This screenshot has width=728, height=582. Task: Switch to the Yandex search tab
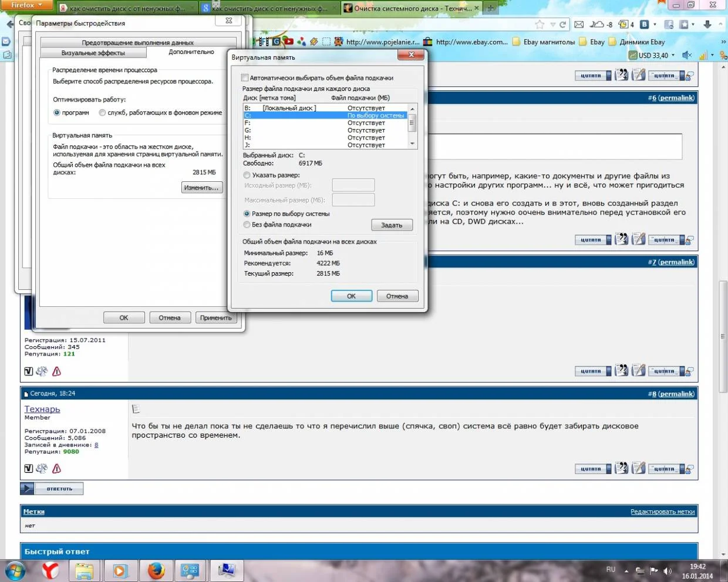(127, 8)
